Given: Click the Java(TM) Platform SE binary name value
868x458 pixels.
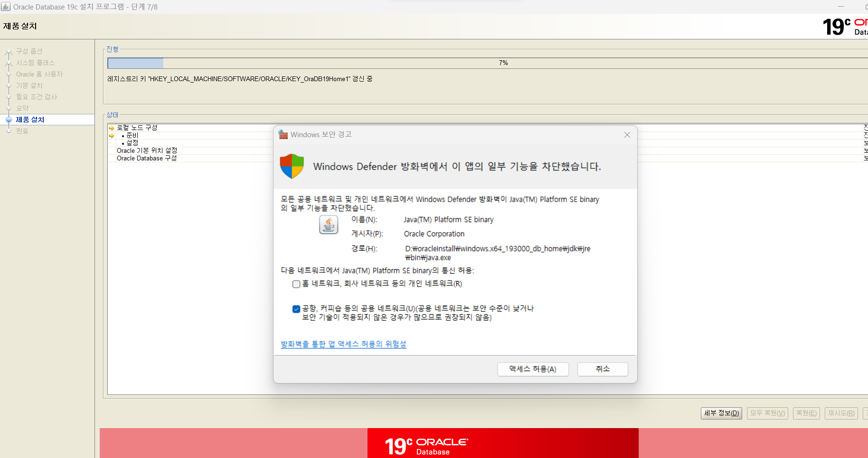Looking at the screenshot, I should click(x=449, y=220).
